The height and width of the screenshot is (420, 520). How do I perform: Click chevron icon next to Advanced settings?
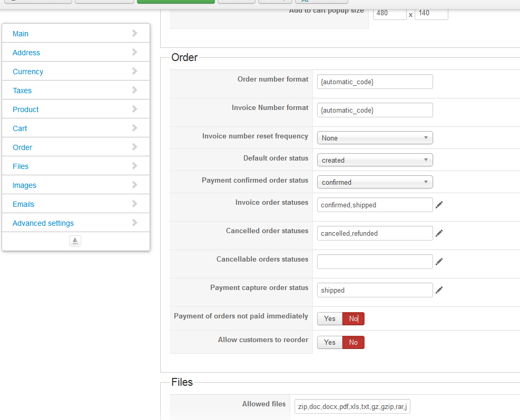[x=135, y=223]
